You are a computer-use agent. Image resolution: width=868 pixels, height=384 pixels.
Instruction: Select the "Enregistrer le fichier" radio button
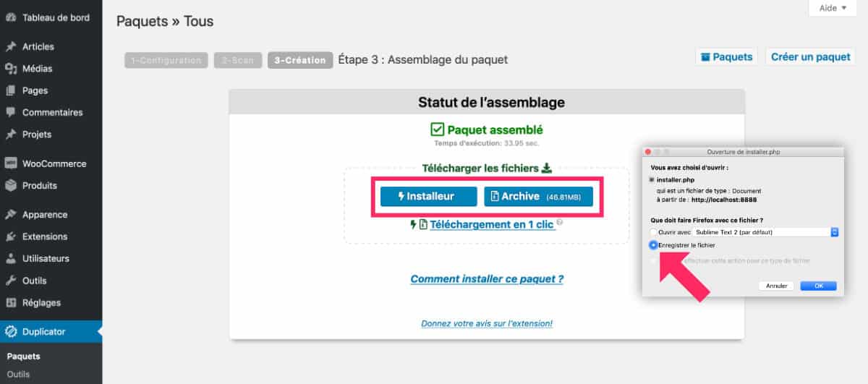(654, 245)
